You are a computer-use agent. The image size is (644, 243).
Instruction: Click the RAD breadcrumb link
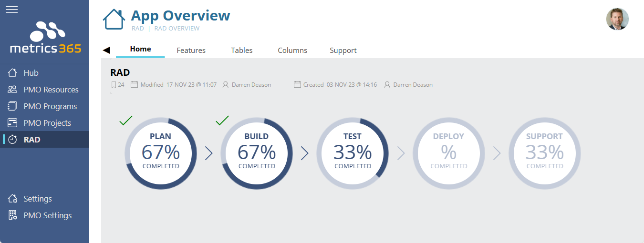coord(138,29)
